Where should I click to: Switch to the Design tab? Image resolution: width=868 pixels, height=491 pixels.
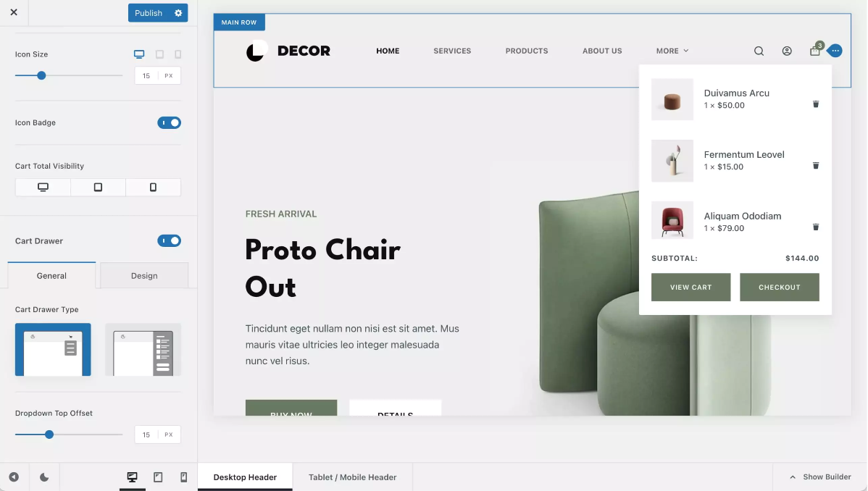tap(144, 276)
